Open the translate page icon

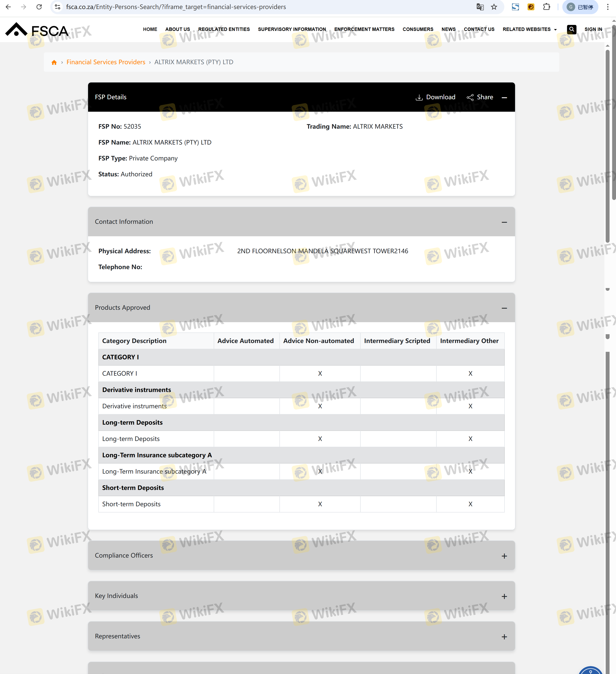pos(480,7)
